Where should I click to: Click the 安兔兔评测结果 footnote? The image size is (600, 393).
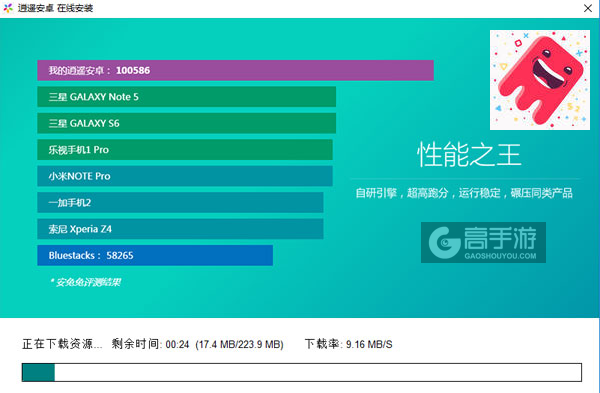86,282
